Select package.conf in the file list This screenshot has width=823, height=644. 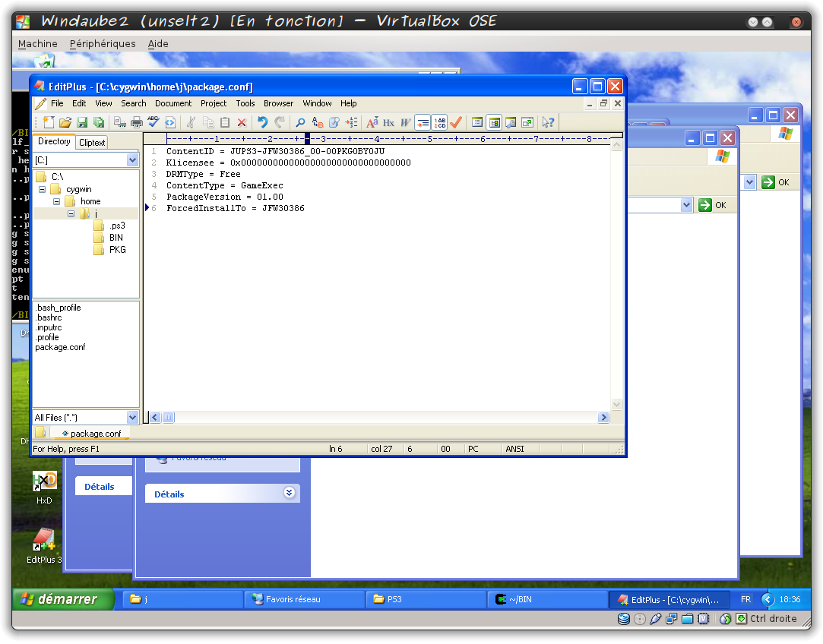pyautogui.click(x=60, y=347)
